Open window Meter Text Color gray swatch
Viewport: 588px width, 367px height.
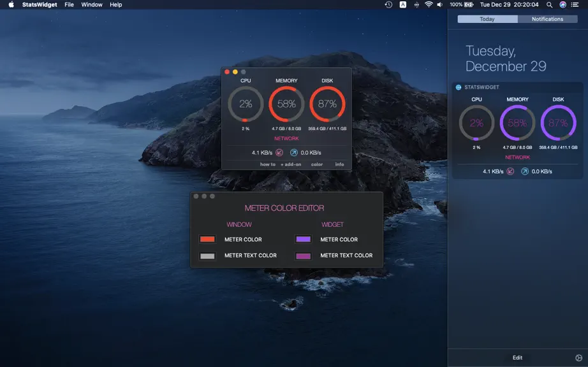click(x=207, y=256)
